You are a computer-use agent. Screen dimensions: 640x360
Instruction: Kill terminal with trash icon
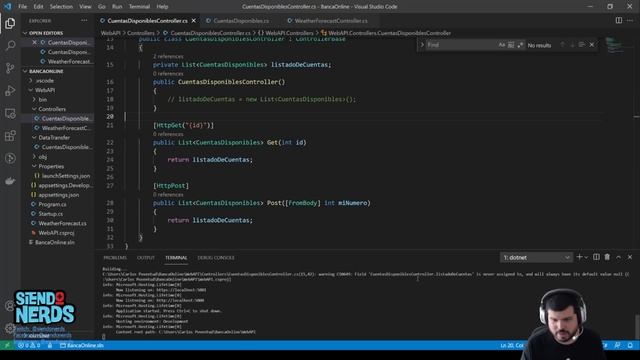pos(607,257)
